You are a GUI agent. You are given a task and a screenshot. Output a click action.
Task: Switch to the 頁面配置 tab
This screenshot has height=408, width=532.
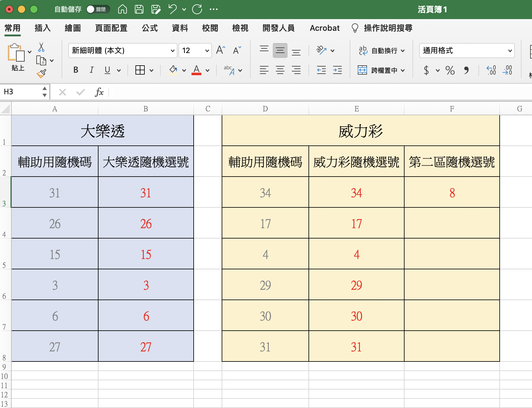click(111, 28)
